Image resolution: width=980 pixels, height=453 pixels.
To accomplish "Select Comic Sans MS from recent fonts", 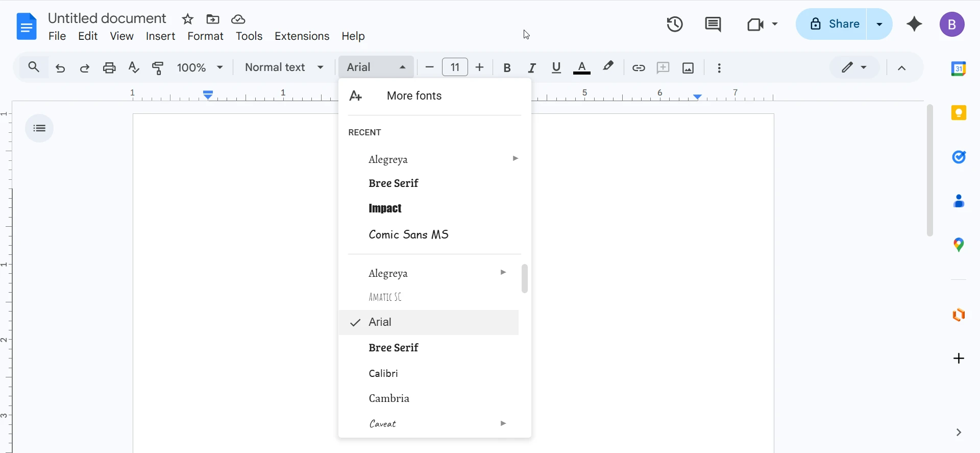I will pos(408,234).
